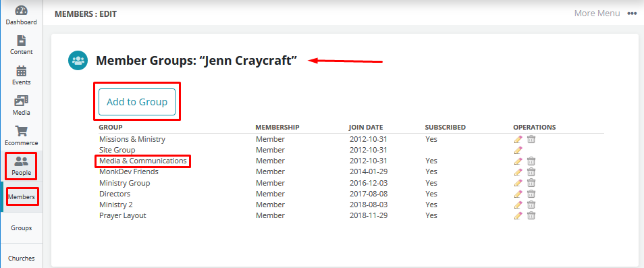Edit the Missions & Ministry membership pencil

(518, 139)
